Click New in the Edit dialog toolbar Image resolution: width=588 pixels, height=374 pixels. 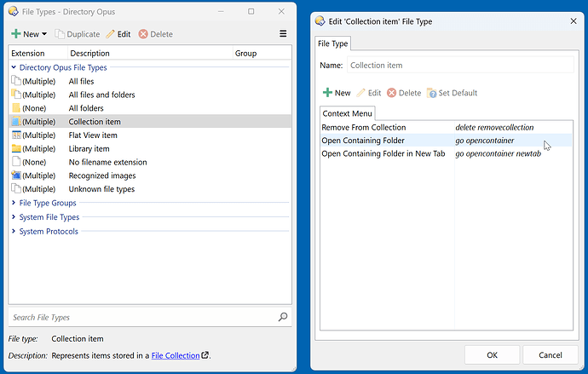click(337, 93)
